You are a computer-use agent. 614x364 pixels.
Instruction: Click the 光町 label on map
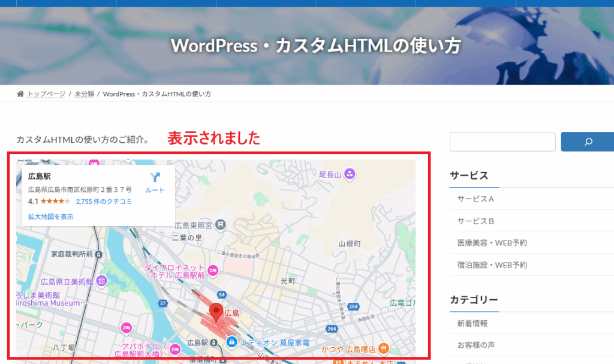tap(288, 281)
